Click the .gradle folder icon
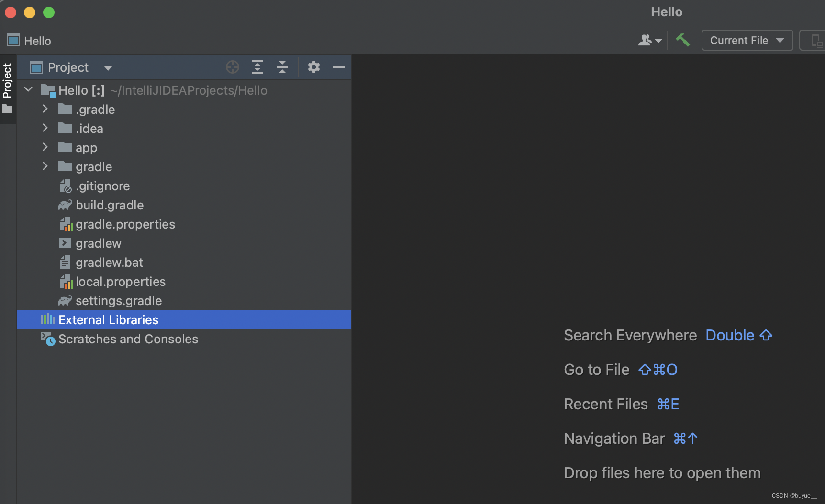The image size is (825, 504). pyautogui.click(x=65, y=109)
